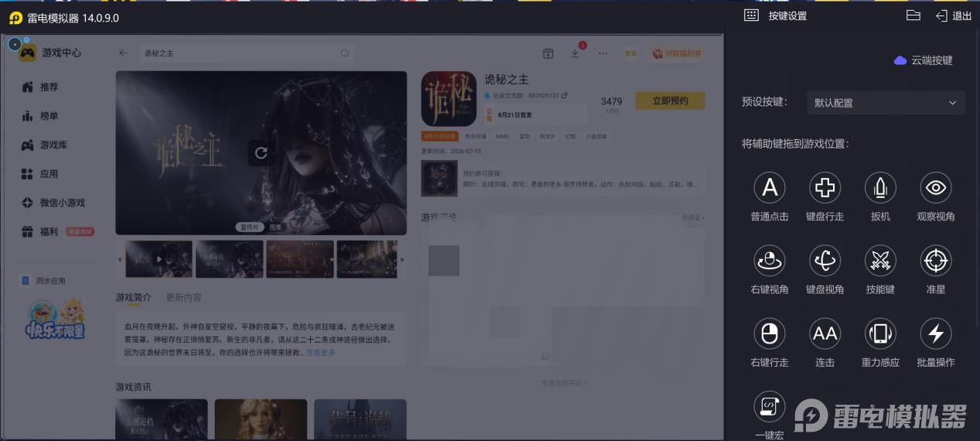Click the search field with 诡秘之主
Screen dimensions: 980x441
246,53
